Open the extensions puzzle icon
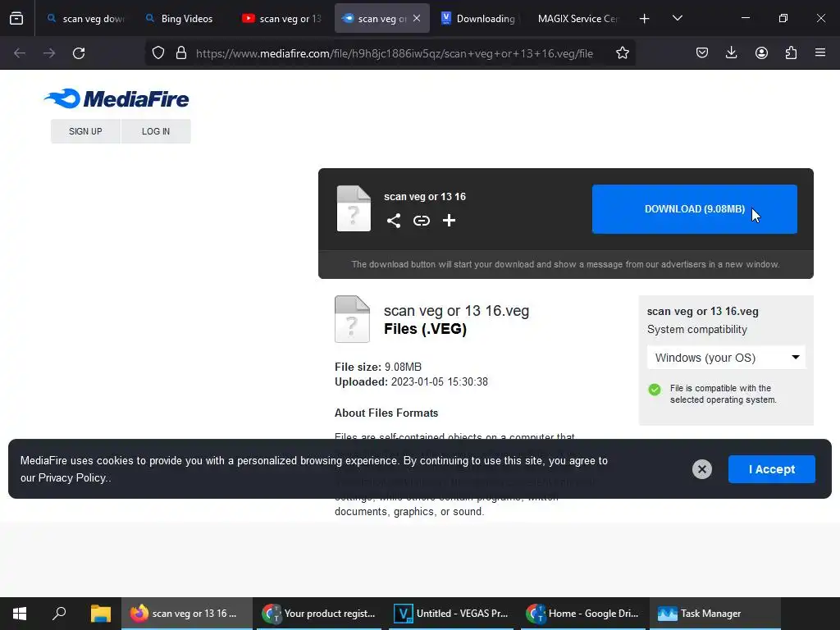This screenshot has height=630, width=840. [791, 53]
